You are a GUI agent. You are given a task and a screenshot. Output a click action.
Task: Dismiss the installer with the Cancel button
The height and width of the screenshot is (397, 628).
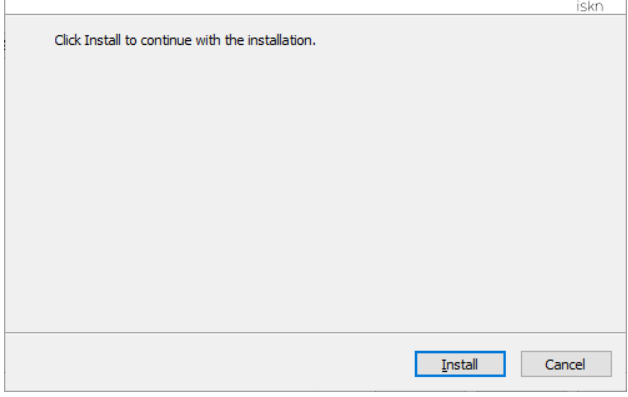click(x=566, y=364)
